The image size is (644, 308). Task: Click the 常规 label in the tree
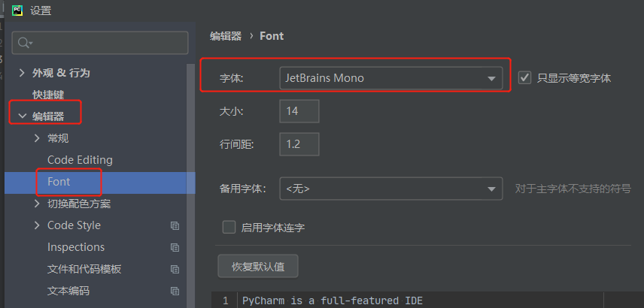(58, 138)
